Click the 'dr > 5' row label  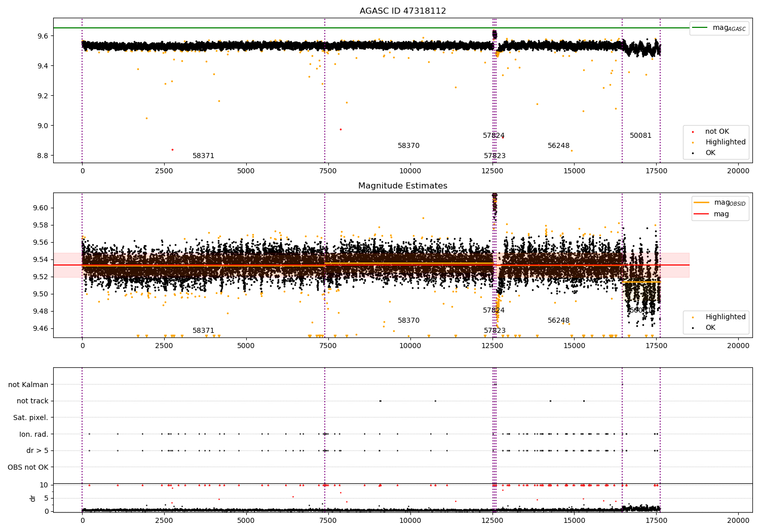point(37,450)
